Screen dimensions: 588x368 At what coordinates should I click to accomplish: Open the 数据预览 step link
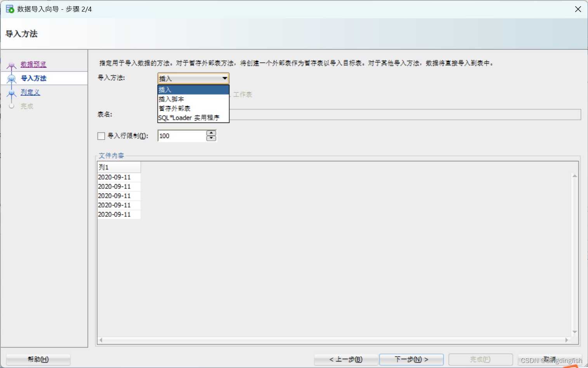pyautogui.click(x=33, y=64)
